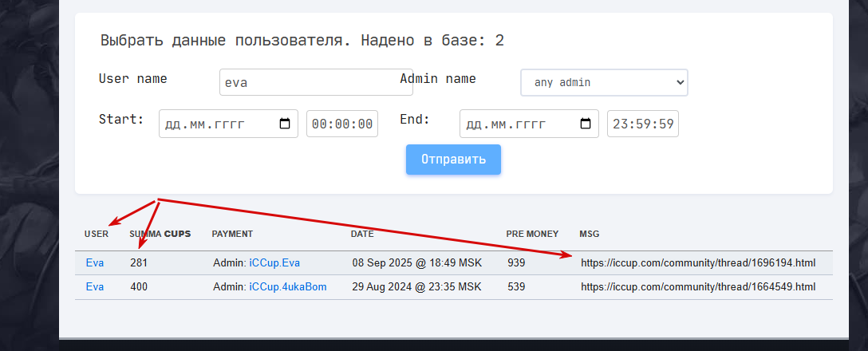Open the iCCup.Eva admin link

[274, 263]
